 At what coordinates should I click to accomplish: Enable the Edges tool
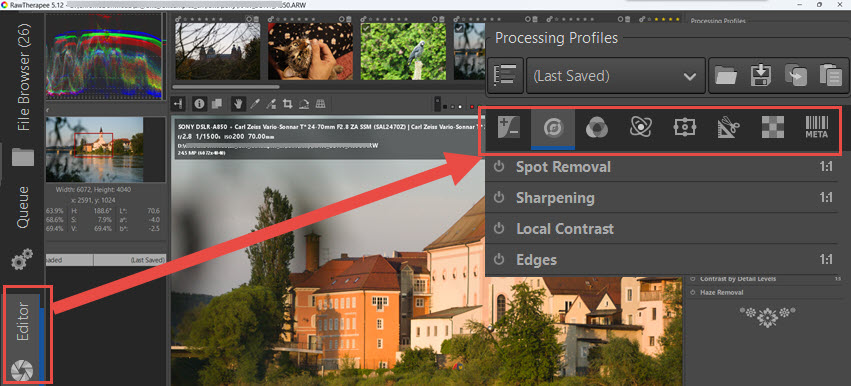pos(499,260)
